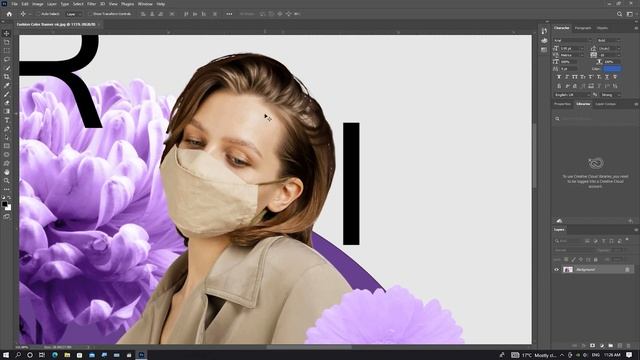This screenshot has width=640, height=360.
Task: Click the vertical scrollbar of the canvas
Action: pos(535,155)
